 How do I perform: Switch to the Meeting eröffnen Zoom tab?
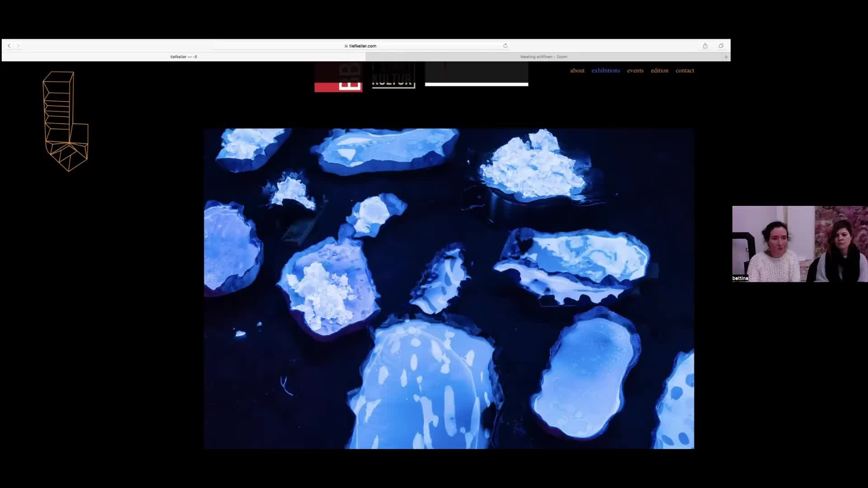542,56
